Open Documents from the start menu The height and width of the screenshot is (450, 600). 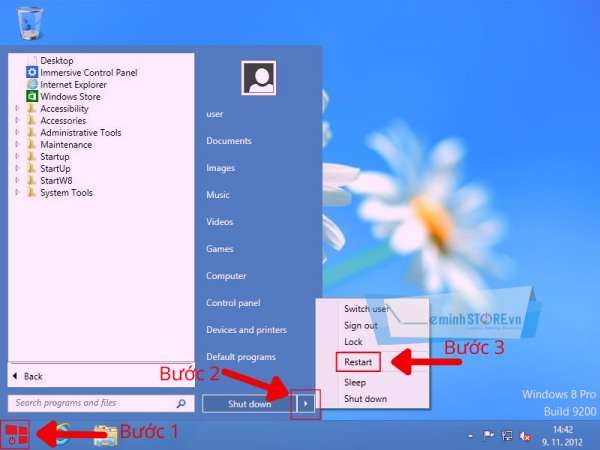click(x=229, y=141)
